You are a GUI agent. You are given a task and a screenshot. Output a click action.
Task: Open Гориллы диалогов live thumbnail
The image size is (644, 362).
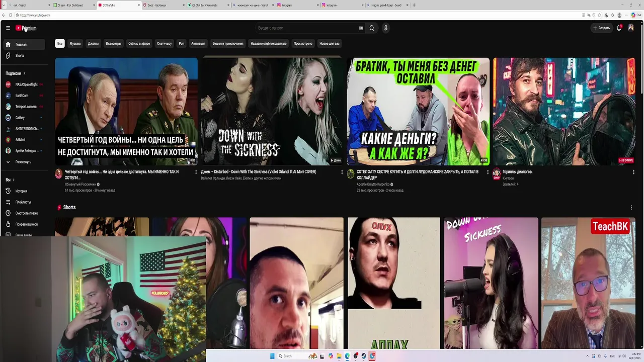(x=564, y=111)
